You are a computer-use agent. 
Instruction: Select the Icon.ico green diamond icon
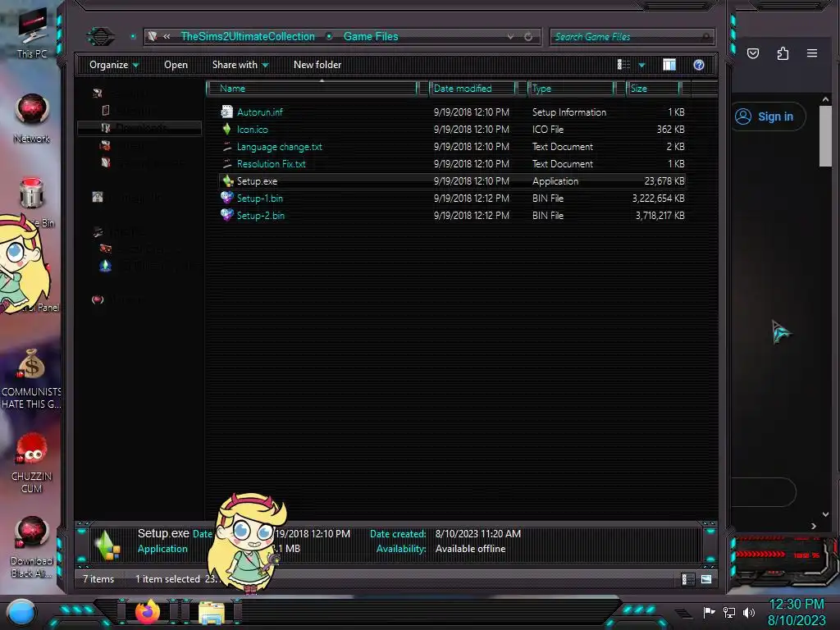click(226, 129)
